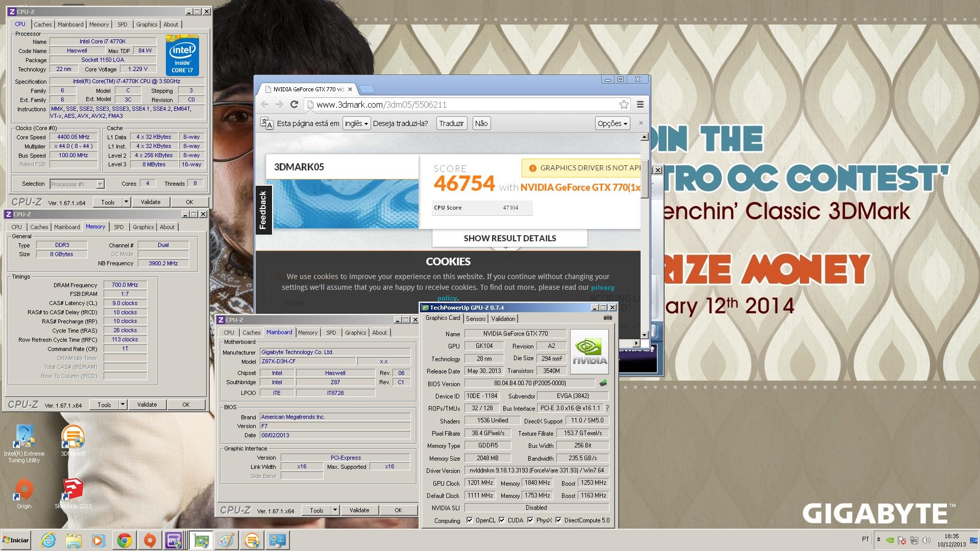Click the PT language indicator in taskbar

865,539
